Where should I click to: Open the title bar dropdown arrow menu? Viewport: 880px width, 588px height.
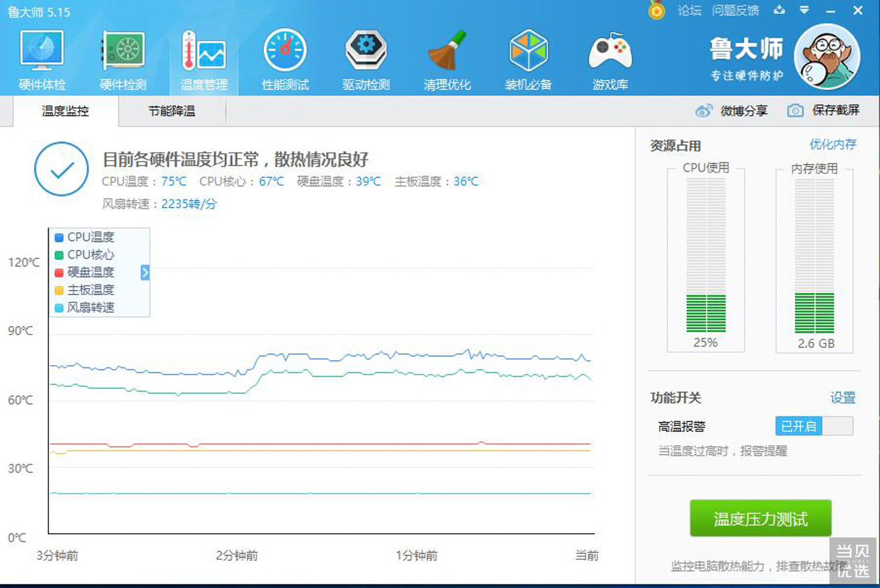click(805, 10)
